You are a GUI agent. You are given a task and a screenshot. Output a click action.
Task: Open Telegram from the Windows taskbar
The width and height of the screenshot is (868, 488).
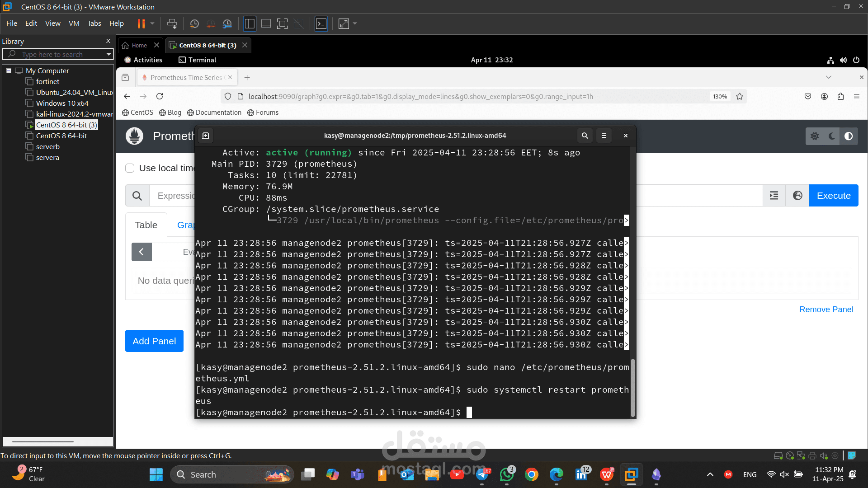click(x=482, y=474)
